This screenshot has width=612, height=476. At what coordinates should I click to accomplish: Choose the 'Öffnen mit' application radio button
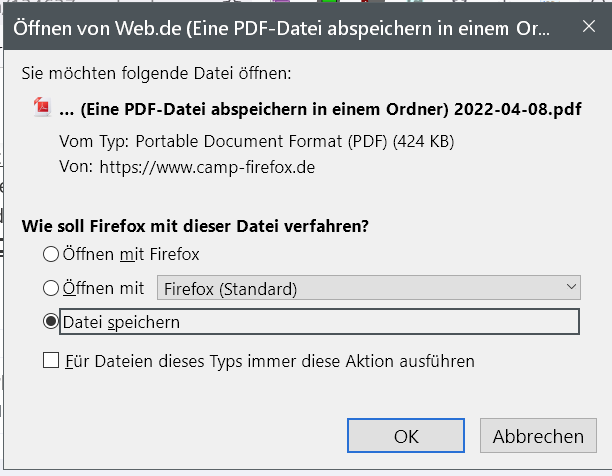coord(50,288)
